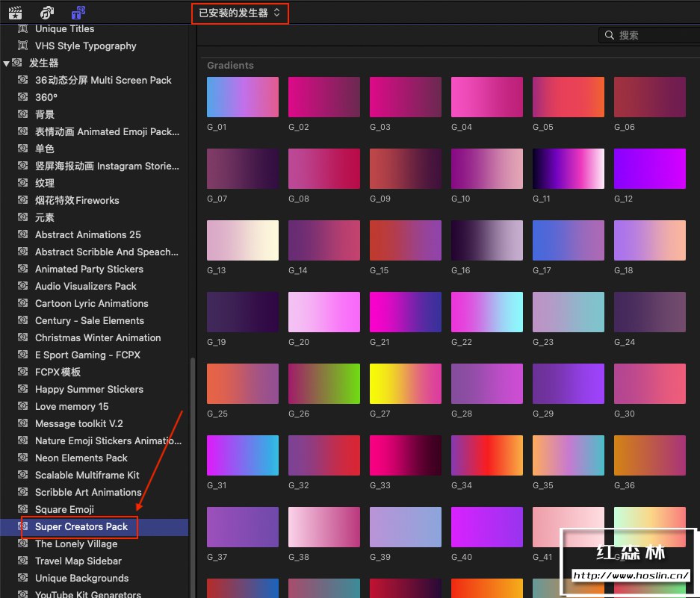This screenshot has height=598, width=700.
Task: Collapse the 发生器 category triangle
Action: pos(7,63)
